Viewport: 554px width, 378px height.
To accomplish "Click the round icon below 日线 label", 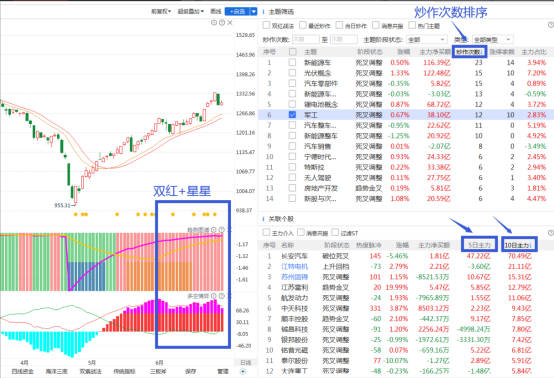I will tap(243, 371).
